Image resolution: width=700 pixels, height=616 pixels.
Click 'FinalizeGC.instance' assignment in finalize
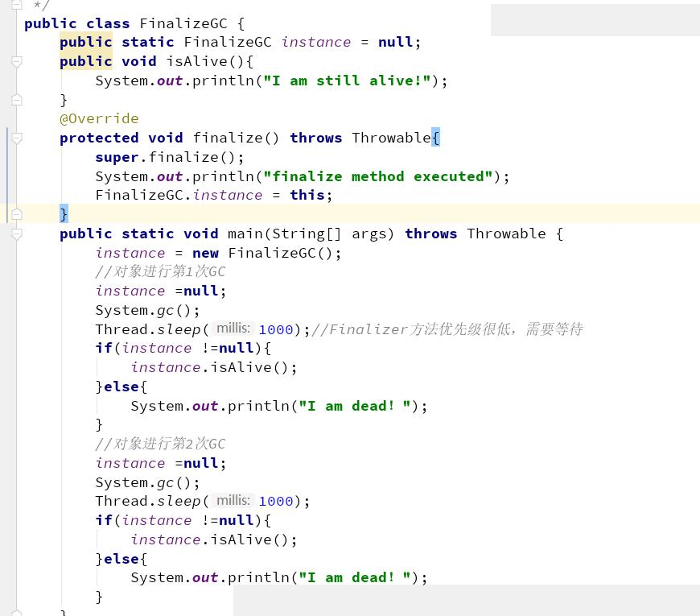point(179,195)
